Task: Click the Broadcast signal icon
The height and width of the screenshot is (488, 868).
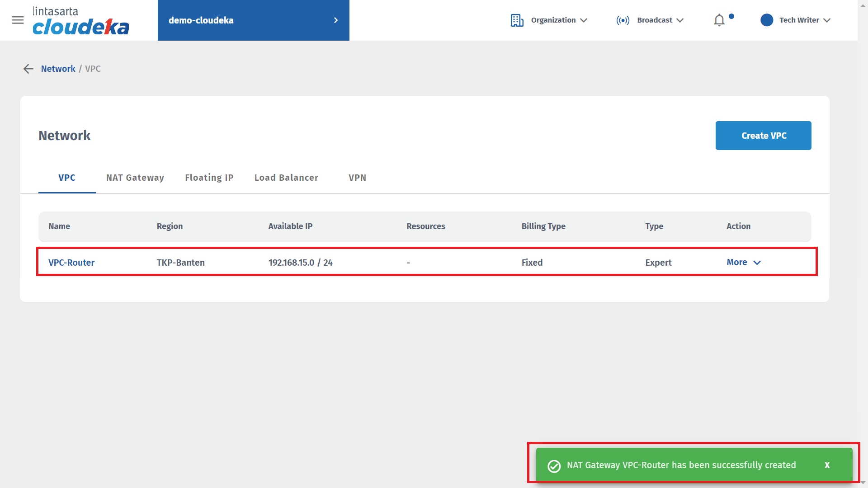Action: [x=623, y=20]
